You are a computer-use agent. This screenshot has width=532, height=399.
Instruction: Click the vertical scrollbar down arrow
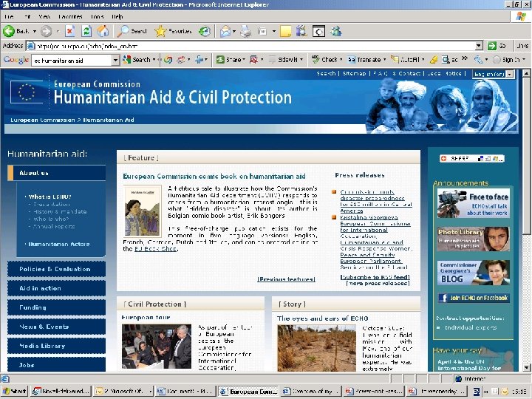click(x=526, y=367)
